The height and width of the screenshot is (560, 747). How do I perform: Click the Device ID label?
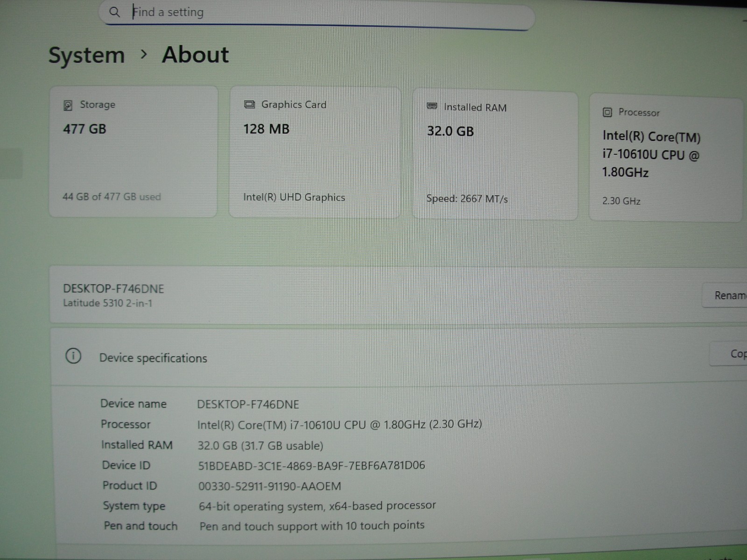126,465
